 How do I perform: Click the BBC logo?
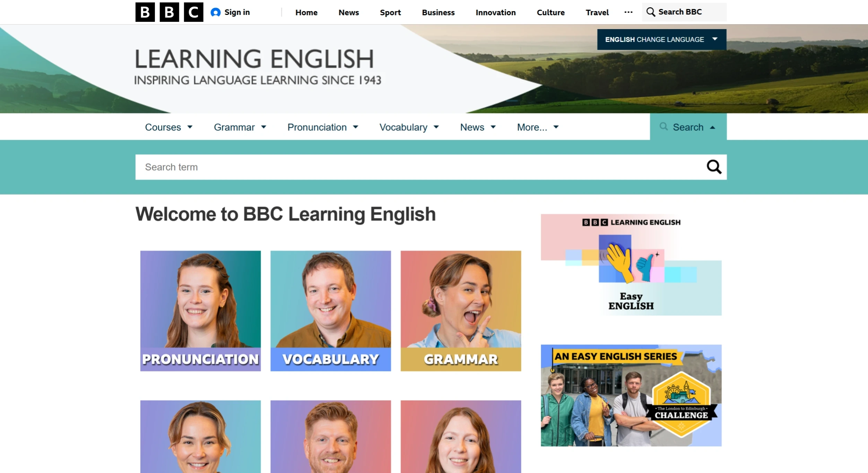[x=169, y=12]
